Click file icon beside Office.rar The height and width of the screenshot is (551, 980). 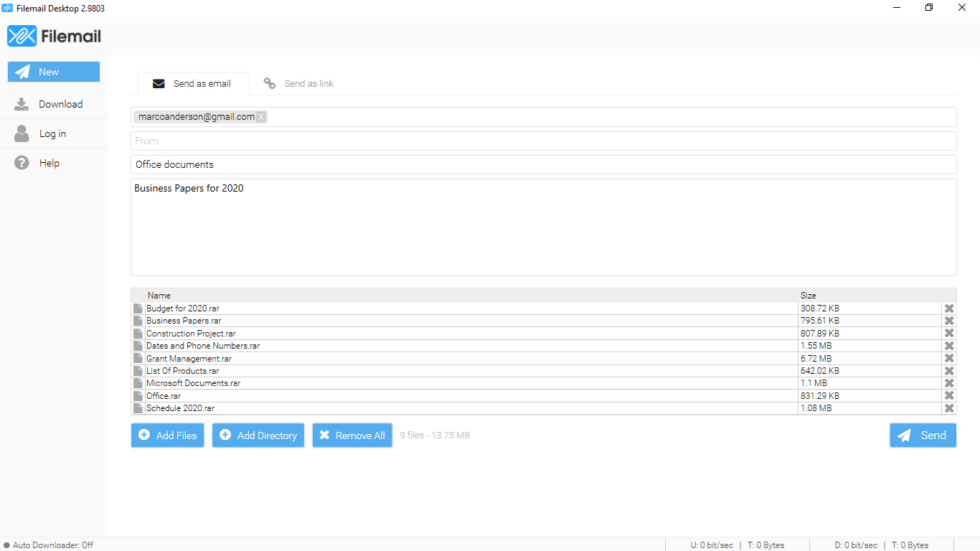click(x=138, y=395)
